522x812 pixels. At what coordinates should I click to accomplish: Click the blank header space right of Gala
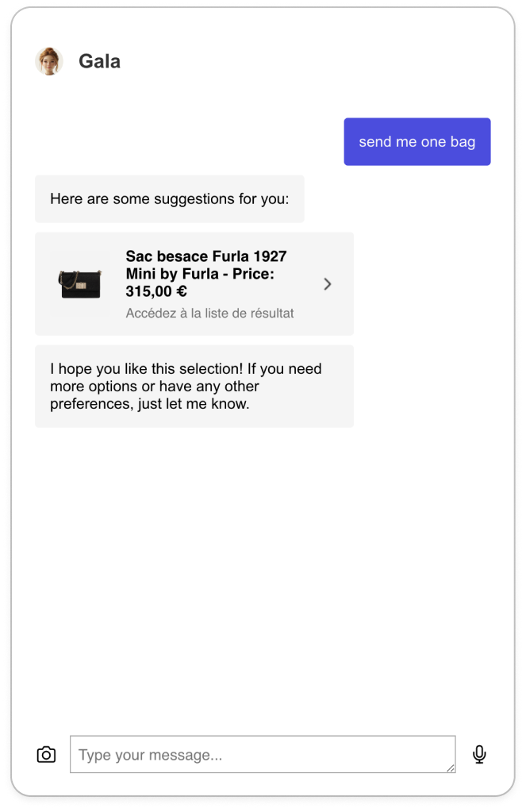tap(317, 61)
